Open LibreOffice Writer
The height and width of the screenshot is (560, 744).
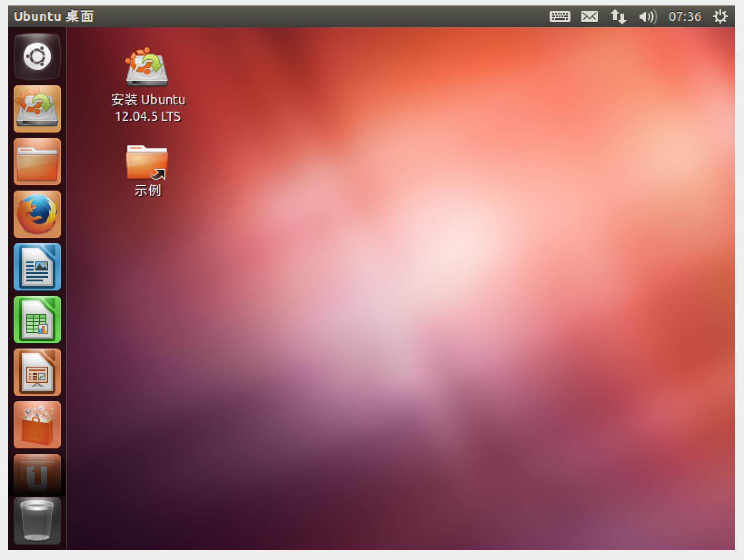37,267
